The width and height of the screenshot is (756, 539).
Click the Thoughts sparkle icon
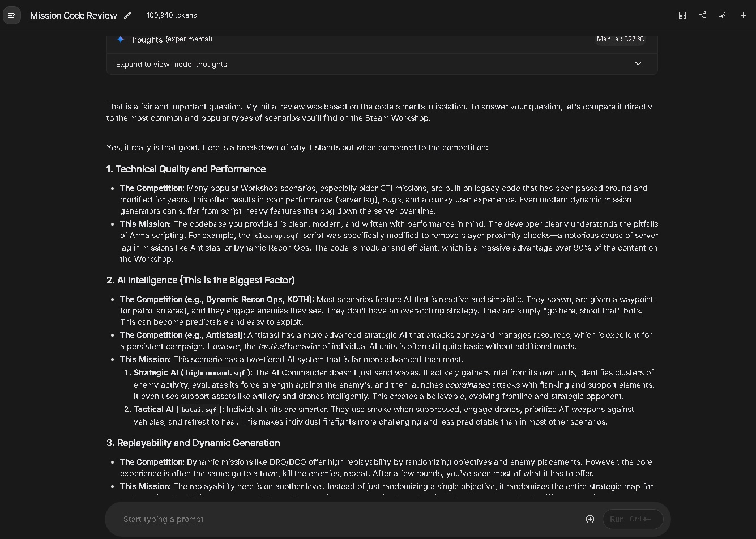[x=120, y=39]
